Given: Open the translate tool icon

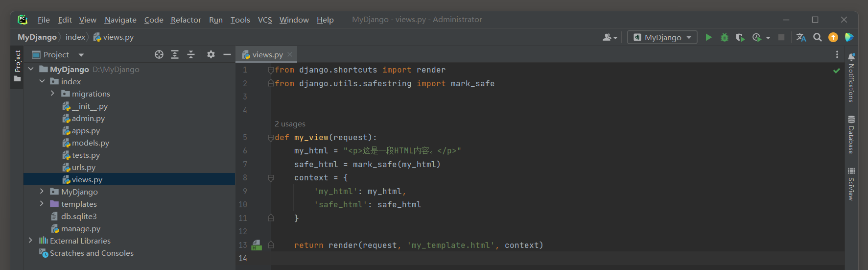Looking at the screenshot, I should [801, 37].
